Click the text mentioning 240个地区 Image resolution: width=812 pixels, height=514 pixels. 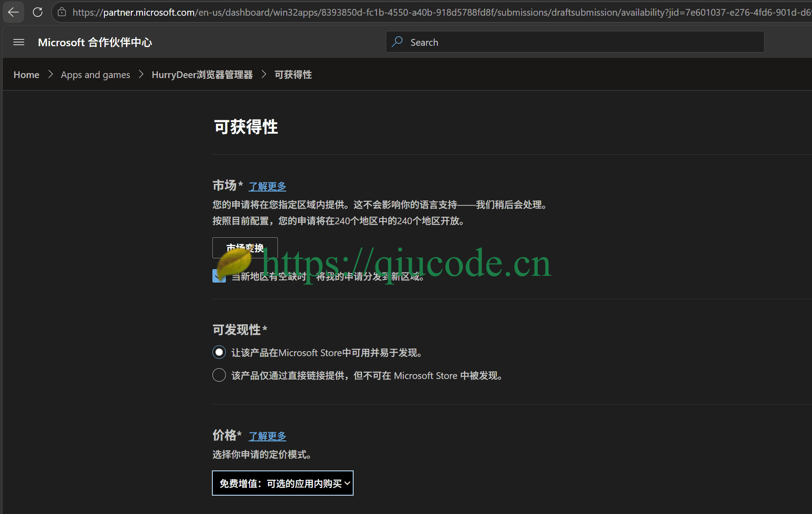click(x=340, y=221)
